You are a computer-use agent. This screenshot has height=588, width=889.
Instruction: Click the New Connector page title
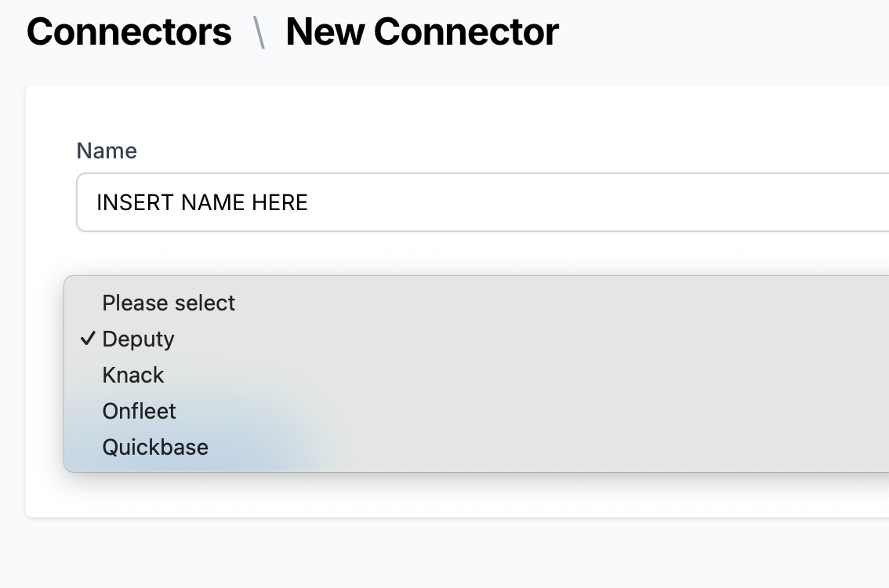(x=423, y=32)
